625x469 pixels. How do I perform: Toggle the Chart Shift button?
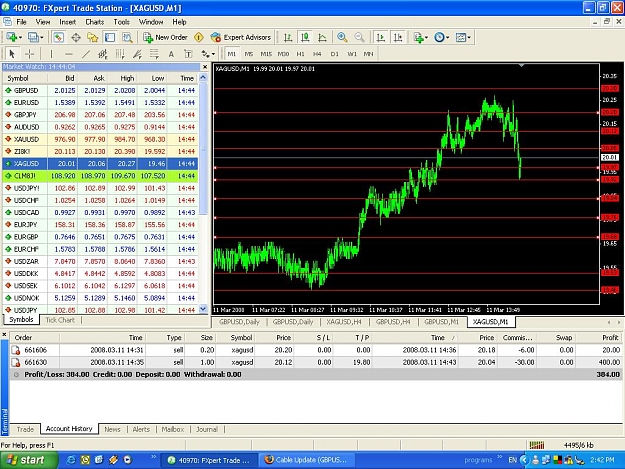[x=398, y=37]
